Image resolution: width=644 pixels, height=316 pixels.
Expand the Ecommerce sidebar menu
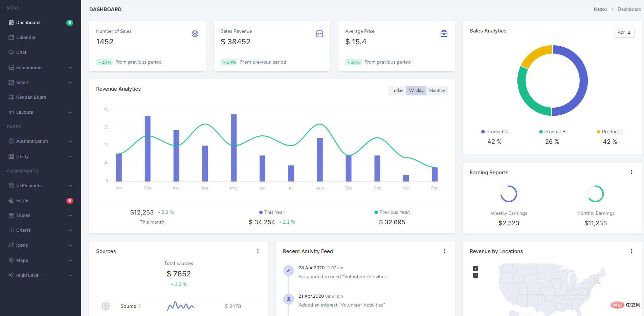[x=40, y=67]
